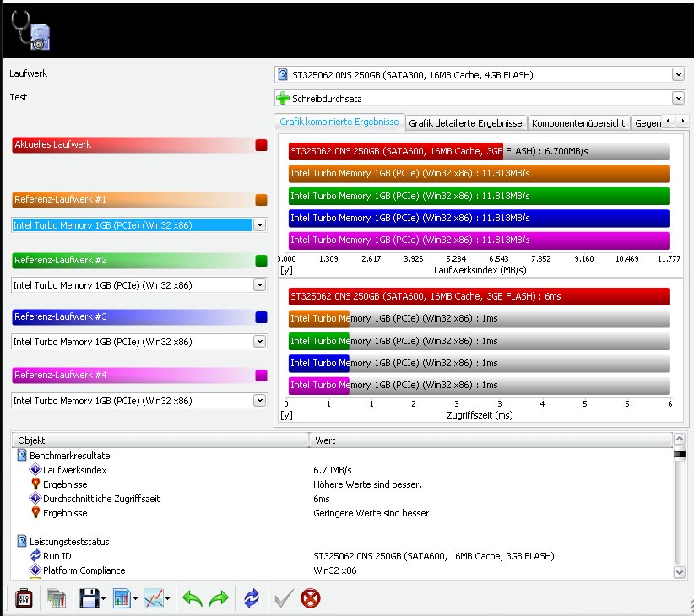
Task: Open the Laufwerk drive dropdown
Action: pos(678,74)
